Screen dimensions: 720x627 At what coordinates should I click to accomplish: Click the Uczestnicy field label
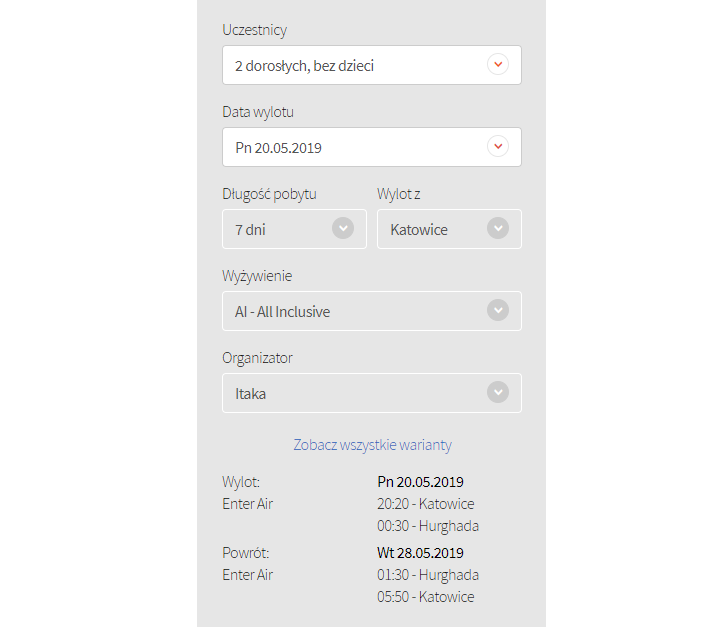click(x=254, y=30)
